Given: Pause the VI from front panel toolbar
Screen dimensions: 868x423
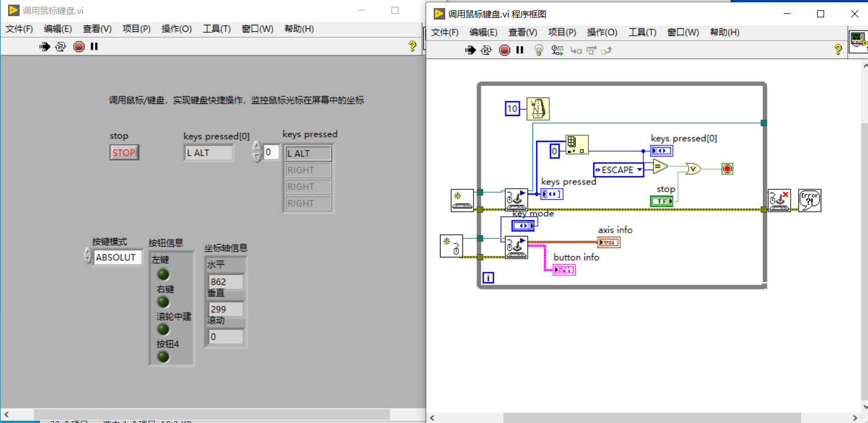Looking at the screenshot, I should (x=94, y=47).
